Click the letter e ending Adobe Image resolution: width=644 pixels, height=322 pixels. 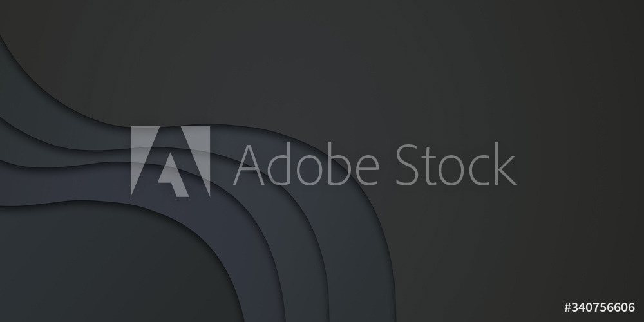(x=366, y=171)
